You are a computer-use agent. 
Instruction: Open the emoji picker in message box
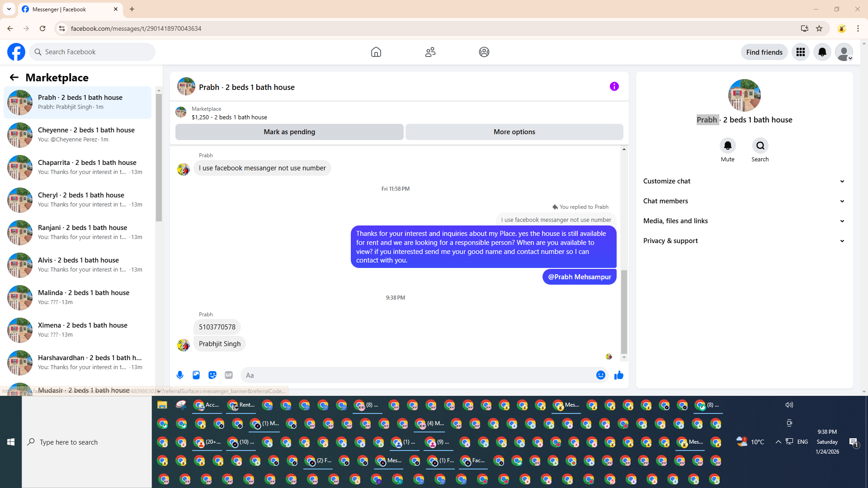[x=600, y=375]
